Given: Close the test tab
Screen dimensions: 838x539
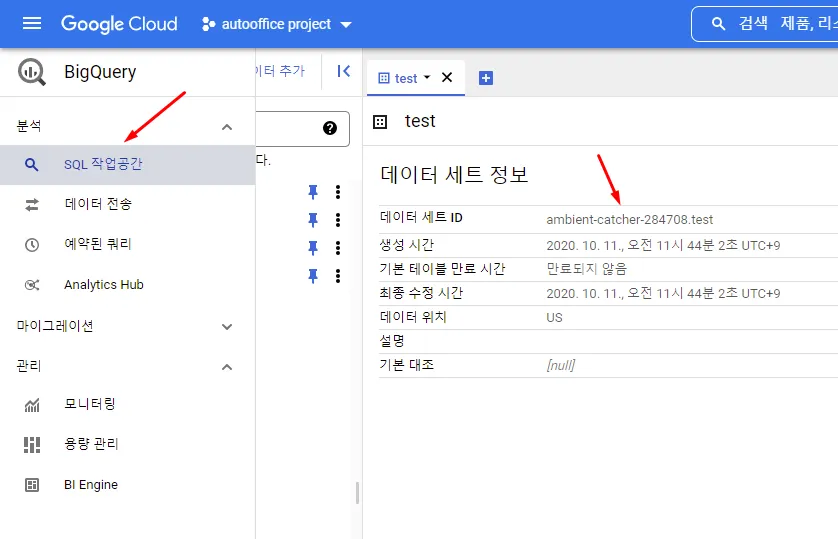Looking at the screenshot, I should coord(447,78).
